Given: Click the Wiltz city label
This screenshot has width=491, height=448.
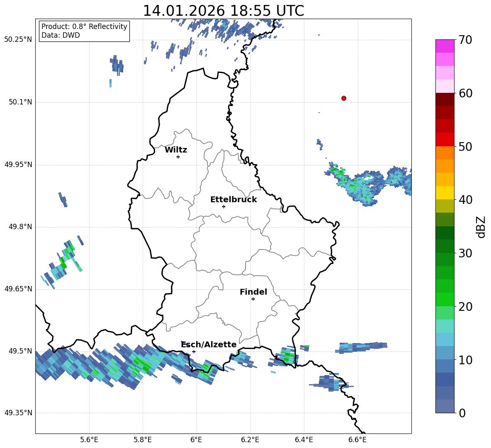Looking at the screenshot, I should 176,150.
